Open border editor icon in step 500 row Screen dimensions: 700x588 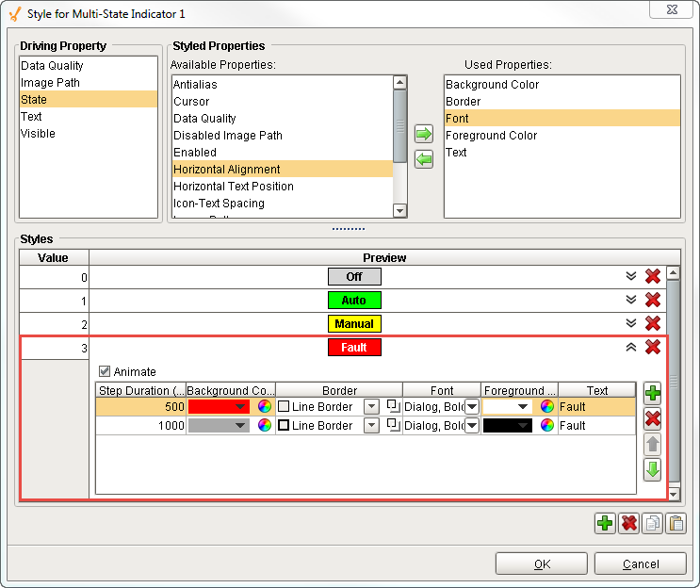(x=393, y=406)
